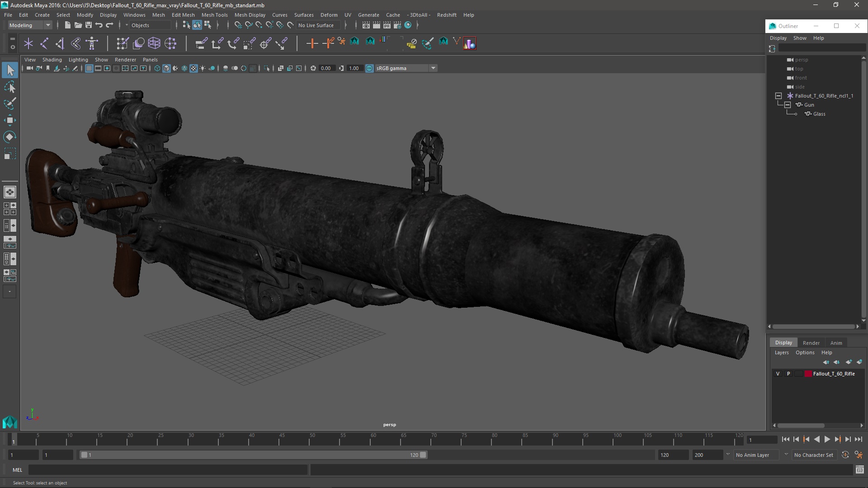This screenshot has height=488, width=868.
Task: Click the Save Scene floppy icon
Action: click(89, 25)
